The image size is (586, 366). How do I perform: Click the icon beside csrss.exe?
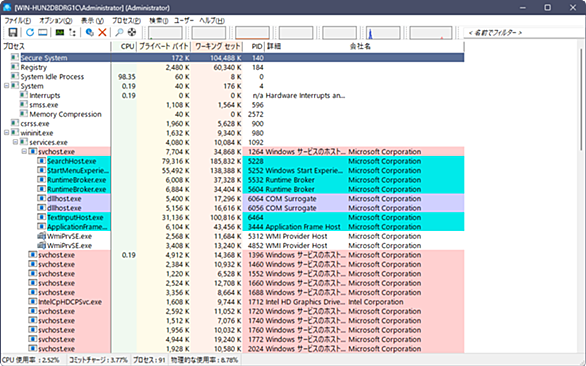pos(15,123)
